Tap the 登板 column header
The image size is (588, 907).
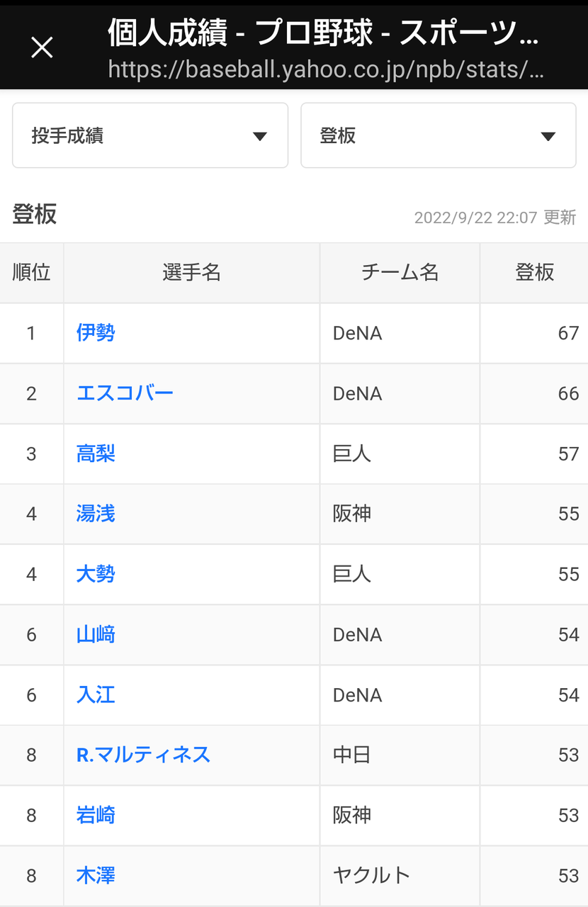[x=534, y=273]
